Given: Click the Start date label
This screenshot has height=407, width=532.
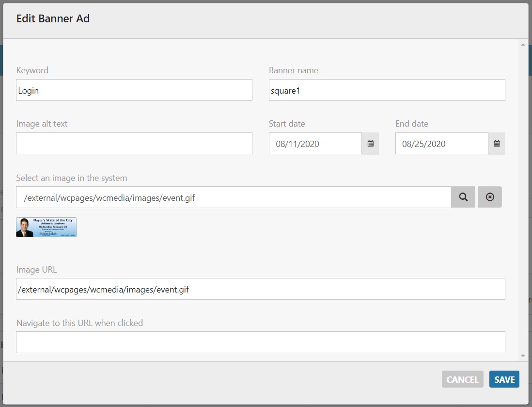Looking at the screenshot, I should coord(287,123).
